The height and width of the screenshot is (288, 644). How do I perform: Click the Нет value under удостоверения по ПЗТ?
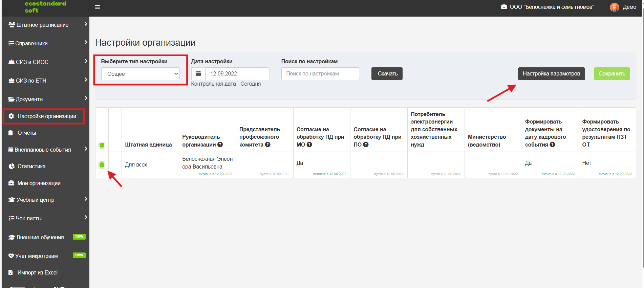[586, 163]
